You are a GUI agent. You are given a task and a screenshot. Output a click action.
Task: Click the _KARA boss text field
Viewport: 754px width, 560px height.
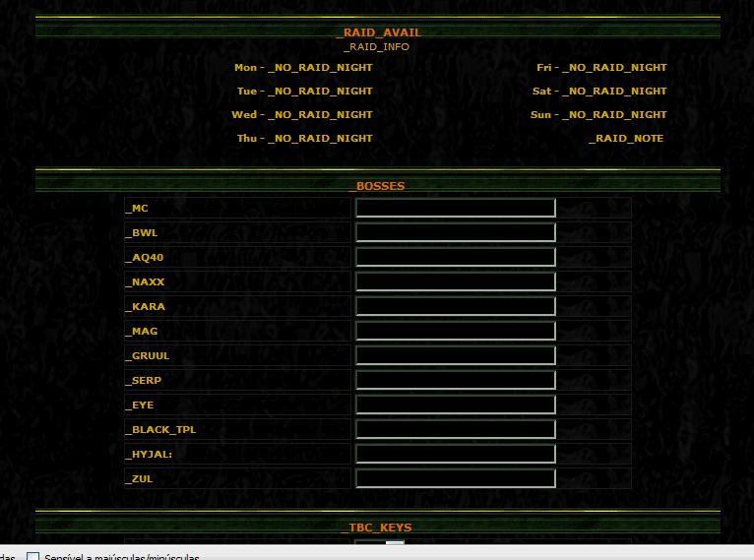pyautogui.click(x=455, y=306)
